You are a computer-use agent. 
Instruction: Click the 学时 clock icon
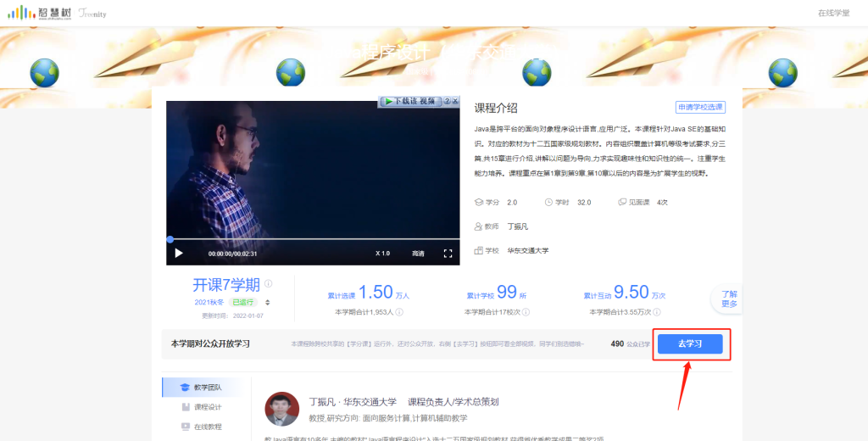548,202
